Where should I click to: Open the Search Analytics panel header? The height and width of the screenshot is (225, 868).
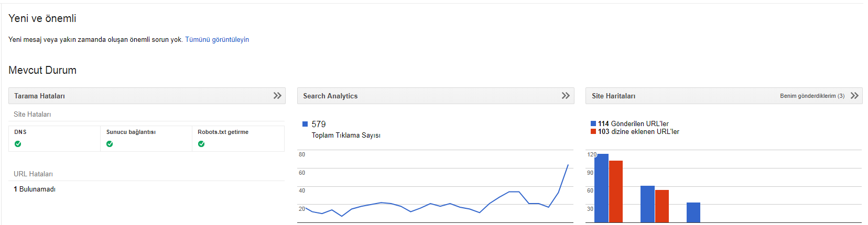click(x=436, y=96)
